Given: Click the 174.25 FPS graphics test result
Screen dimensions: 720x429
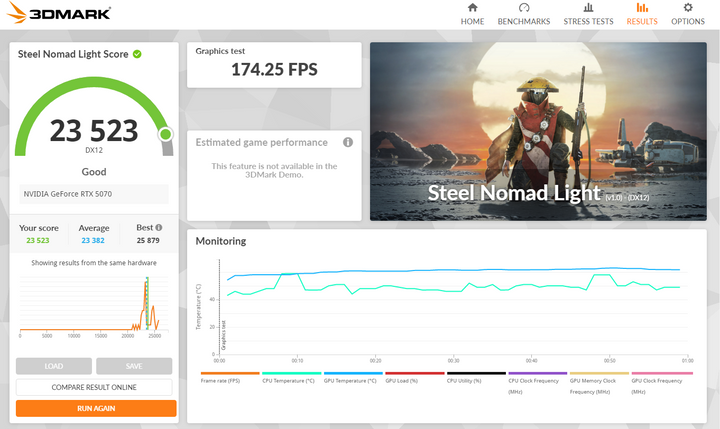Looking at the screenshot, I should (274, 69).
